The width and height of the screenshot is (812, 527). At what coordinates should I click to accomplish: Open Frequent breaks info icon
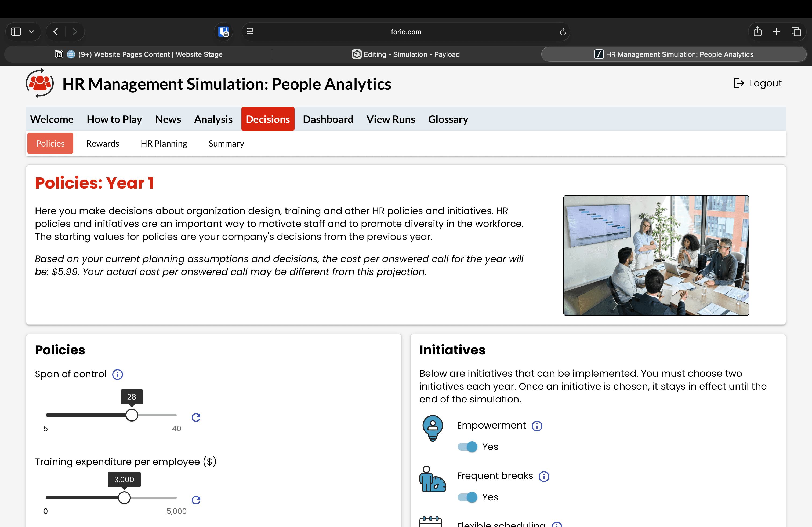point(544,476)
